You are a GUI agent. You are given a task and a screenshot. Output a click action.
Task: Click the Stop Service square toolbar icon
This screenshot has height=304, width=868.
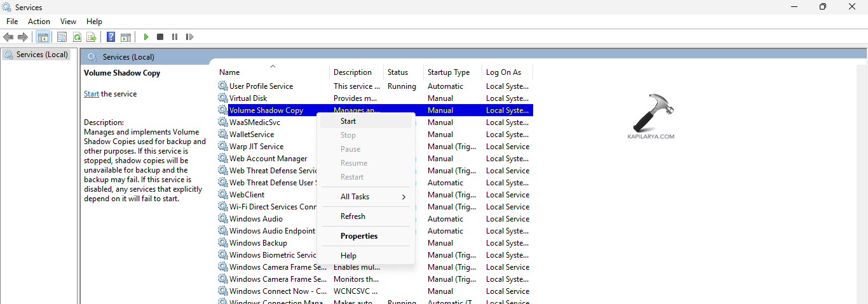click(x=160, y=37)
